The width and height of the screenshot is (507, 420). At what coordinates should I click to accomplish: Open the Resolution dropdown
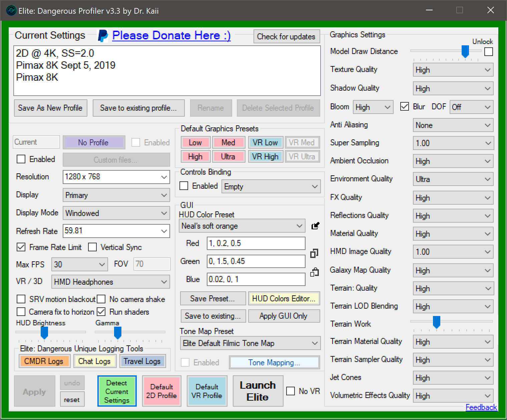coord(116,177)
